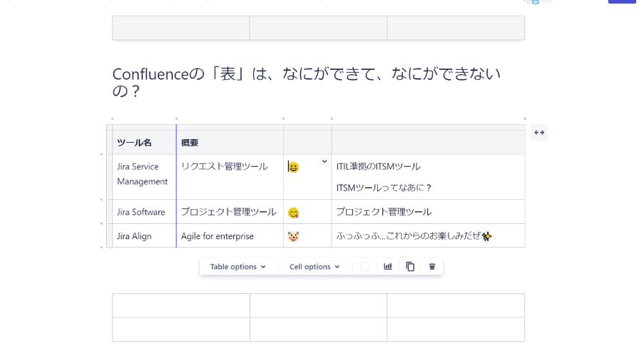This screenshot has width=644, height=346.
Task: Click the copy table icon
Action: [410, 267]
